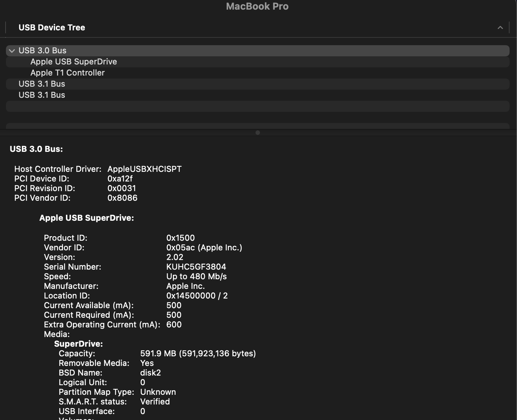
Task: Click the Removable Media value Yes
Action: (x=147, y=363)
